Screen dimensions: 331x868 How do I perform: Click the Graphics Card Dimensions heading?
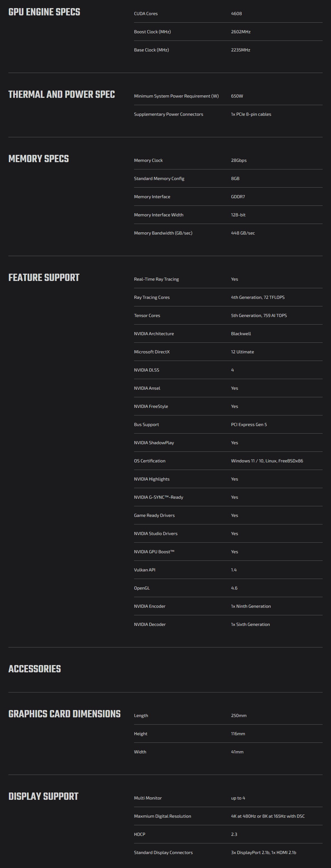pyautogui.click(x=64, y=714)
